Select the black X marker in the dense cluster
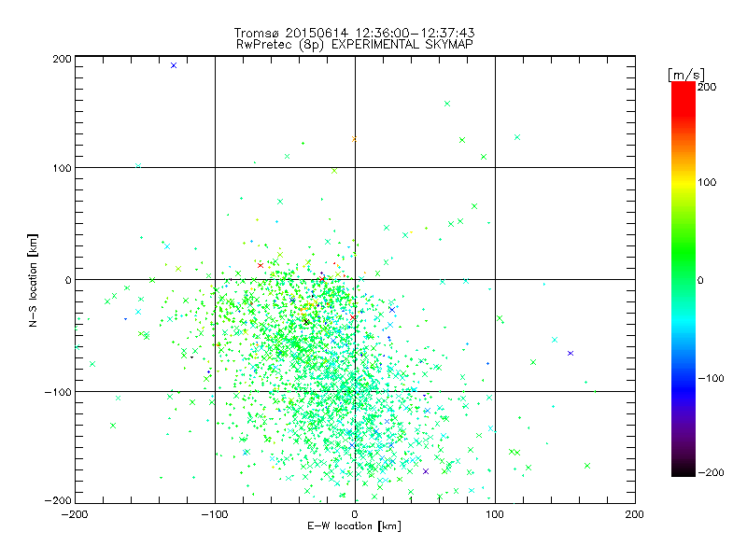Screen dimensions: 747x560 pyautogui.click(x=306, y=322)
